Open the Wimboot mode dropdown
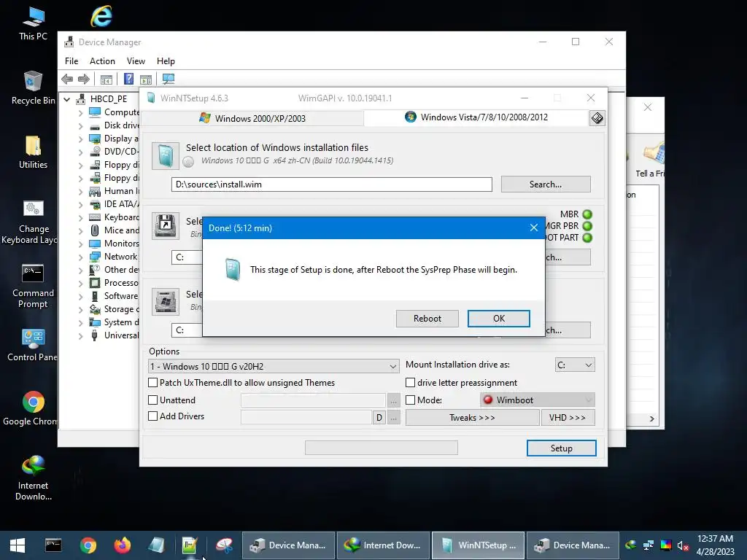This screenshot has height=560, width=747. (538, 400)
